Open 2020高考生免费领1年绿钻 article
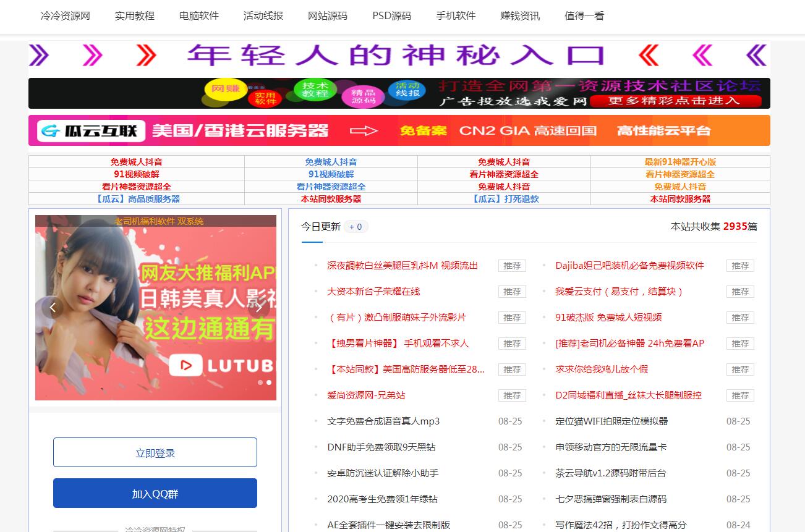 coord(382,499)
